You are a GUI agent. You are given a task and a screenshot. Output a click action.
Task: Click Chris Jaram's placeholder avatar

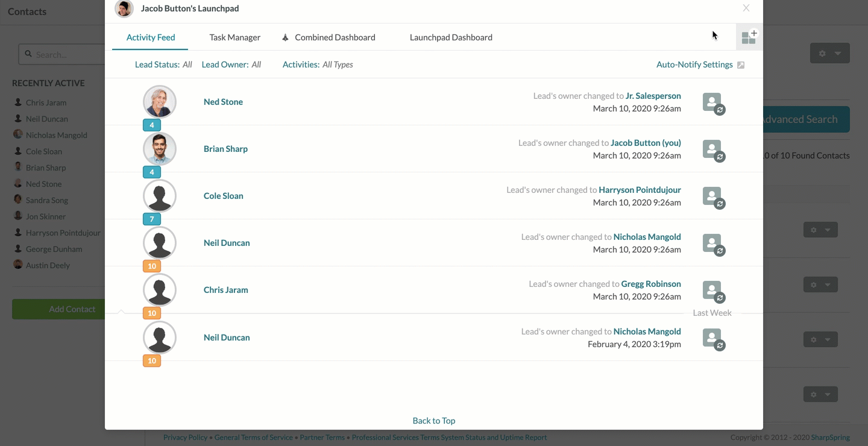[x=160, y=289]
